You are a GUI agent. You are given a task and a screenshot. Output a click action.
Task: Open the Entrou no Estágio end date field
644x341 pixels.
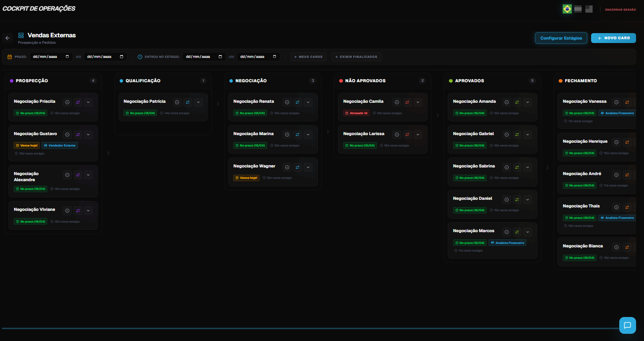pos(259,57)
